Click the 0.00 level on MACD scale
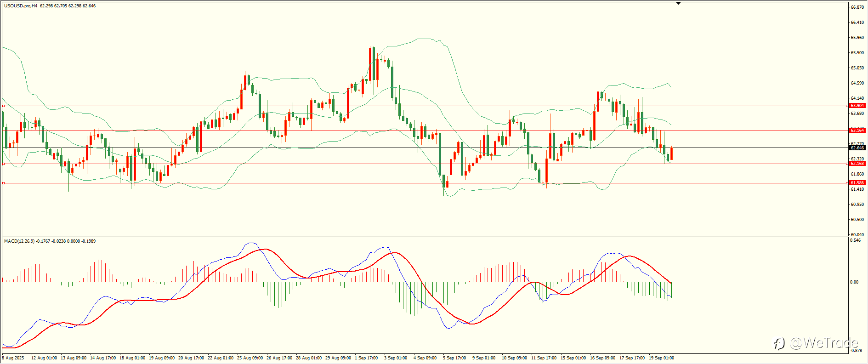This screenshot has width=868, height=364. (854, 282)
